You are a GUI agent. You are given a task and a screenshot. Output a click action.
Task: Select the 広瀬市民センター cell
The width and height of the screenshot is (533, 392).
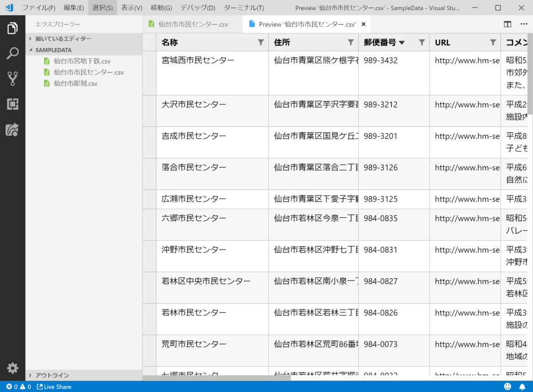click(212, 199)
